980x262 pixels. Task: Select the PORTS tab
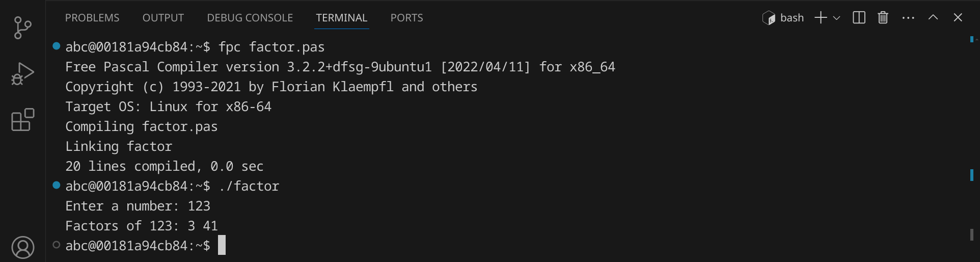pos(406,18)
